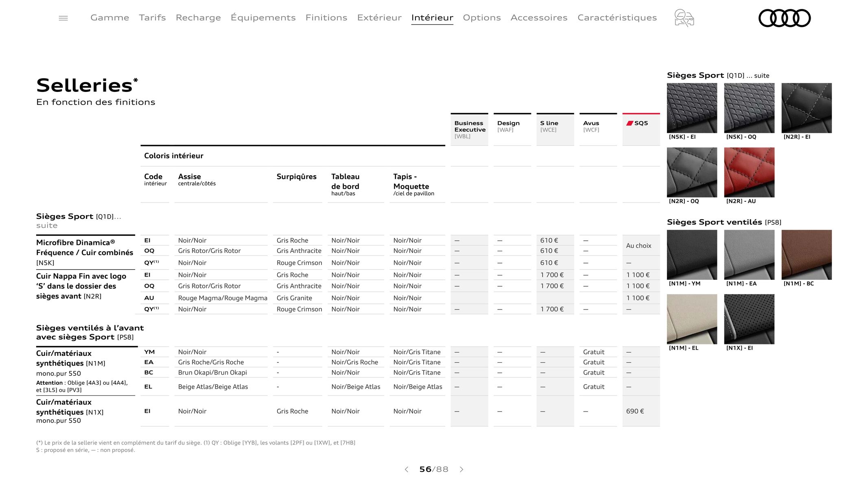Click 'Sièges Sport [Q1D] ... suite' gallery heading

(x=718, y=75)
